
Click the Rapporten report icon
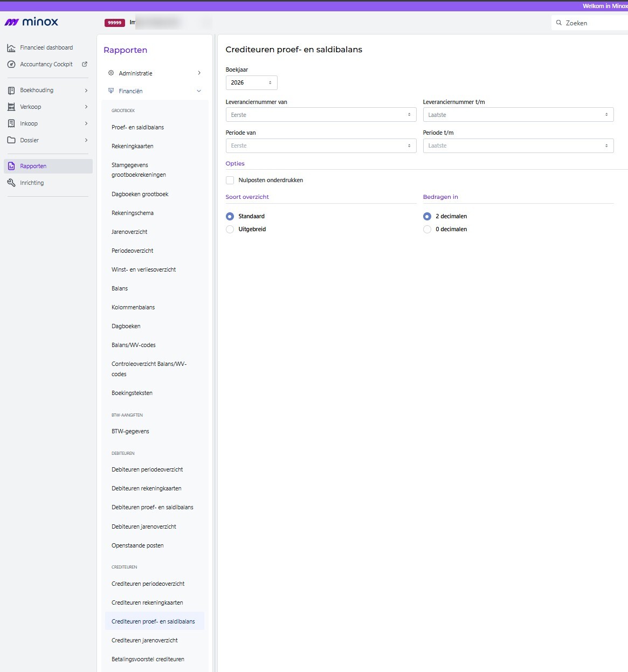pos(11,166)
